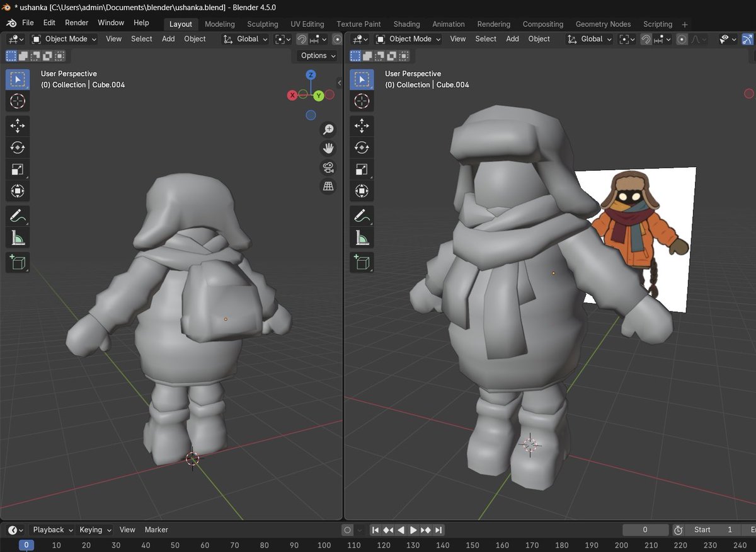Open snapping options dropdown in right viewport
756x552 pixels.
(x=663, y=39)
